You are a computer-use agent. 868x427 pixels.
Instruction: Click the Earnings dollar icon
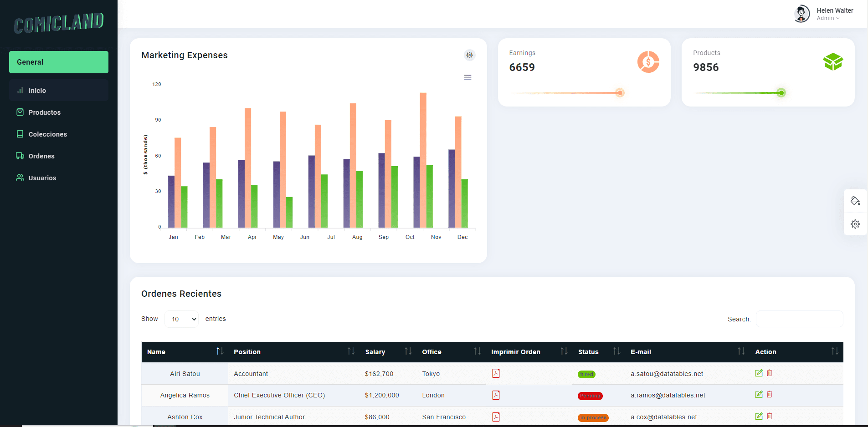point(648,62)
